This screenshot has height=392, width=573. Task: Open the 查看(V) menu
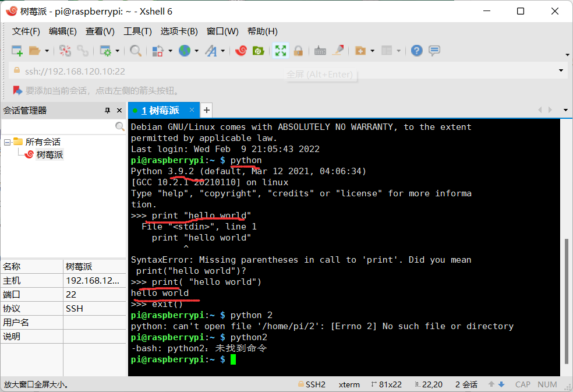pos(100,31)
